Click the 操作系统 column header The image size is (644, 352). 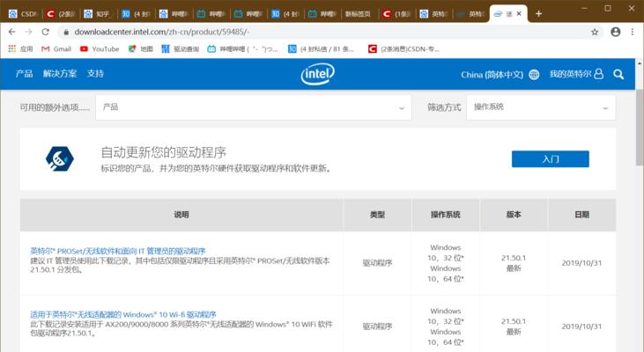(x=445, y=215)
